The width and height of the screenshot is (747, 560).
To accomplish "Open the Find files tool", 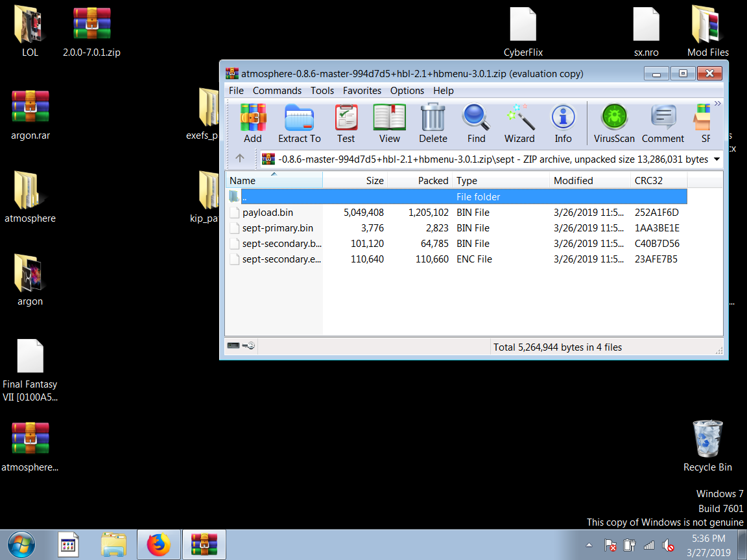I will pos(476,123).
